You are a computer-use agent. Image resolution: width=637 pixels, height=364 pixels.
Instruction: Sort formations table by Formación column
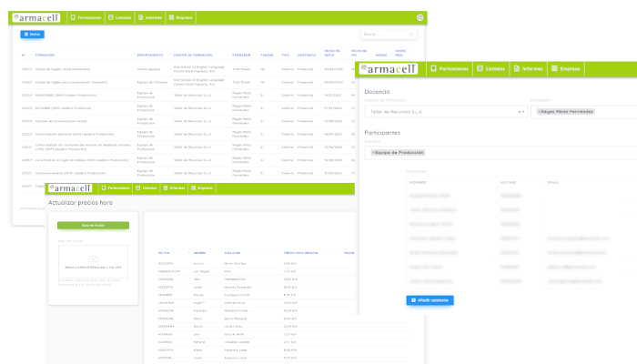45,55
